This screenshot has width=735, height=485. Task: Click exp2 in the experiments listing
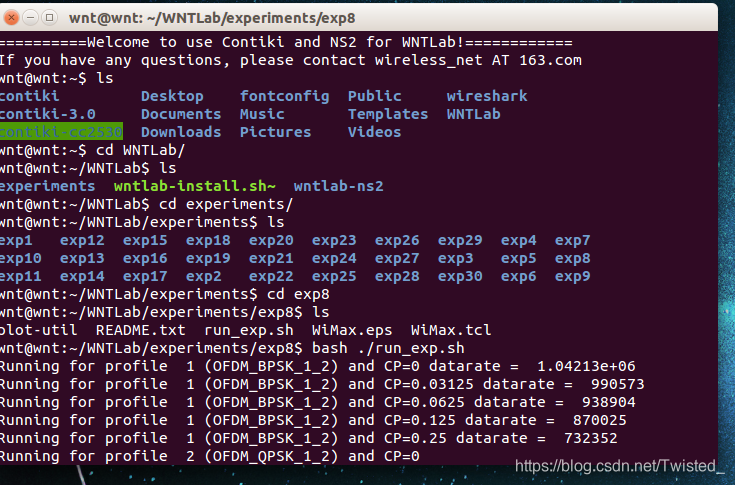pos(203,276)
